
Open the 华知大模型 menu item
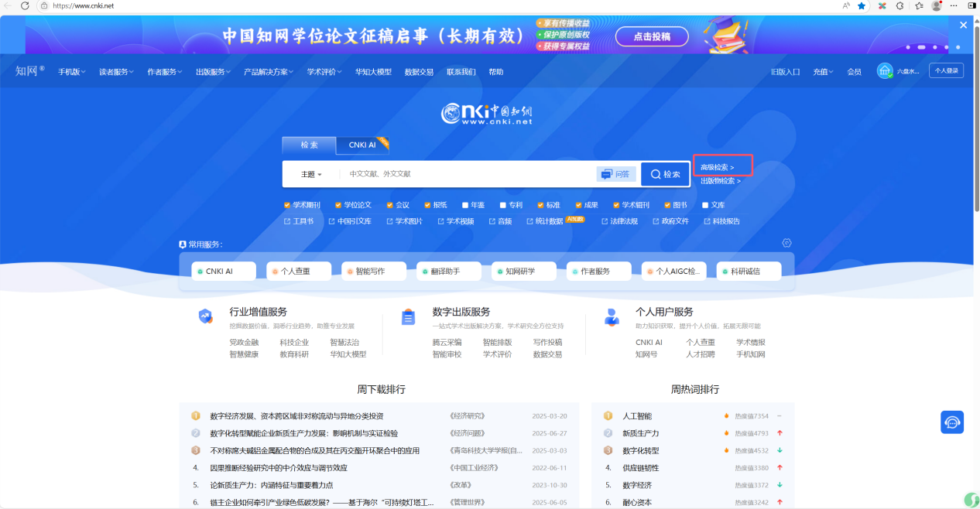click(373, 72)
